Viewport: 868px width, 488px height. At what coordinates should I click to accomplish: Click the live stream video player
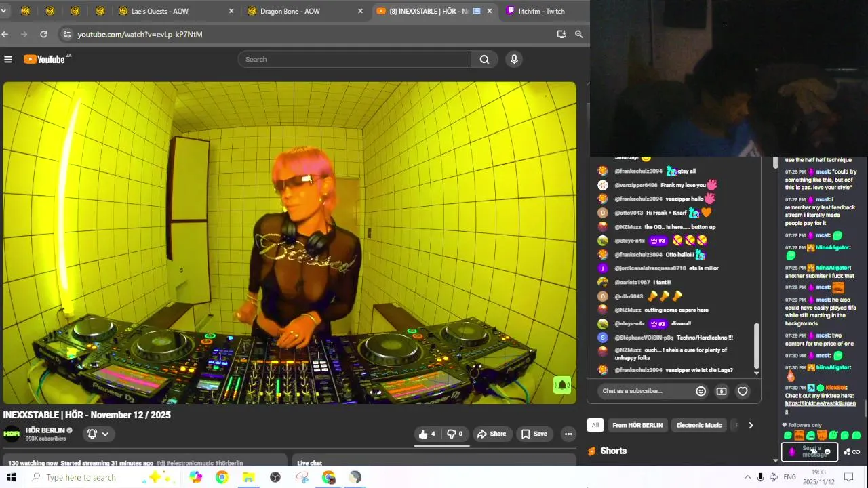[x=290, y=243]
